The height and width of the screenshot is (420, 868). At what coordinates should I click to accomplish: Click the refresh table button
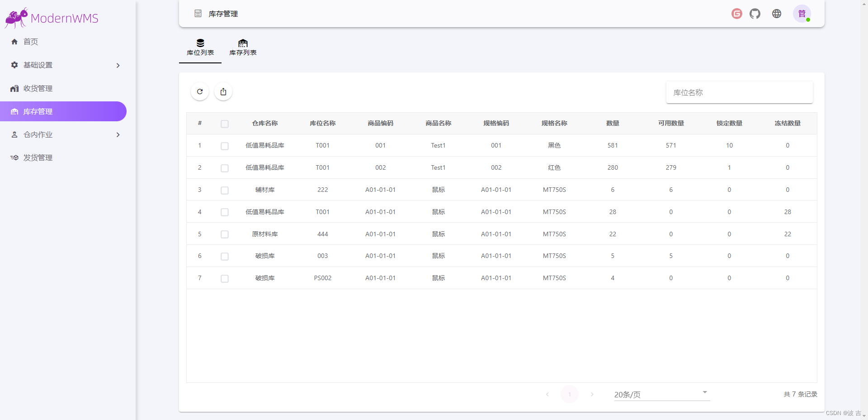pos(200,91)
